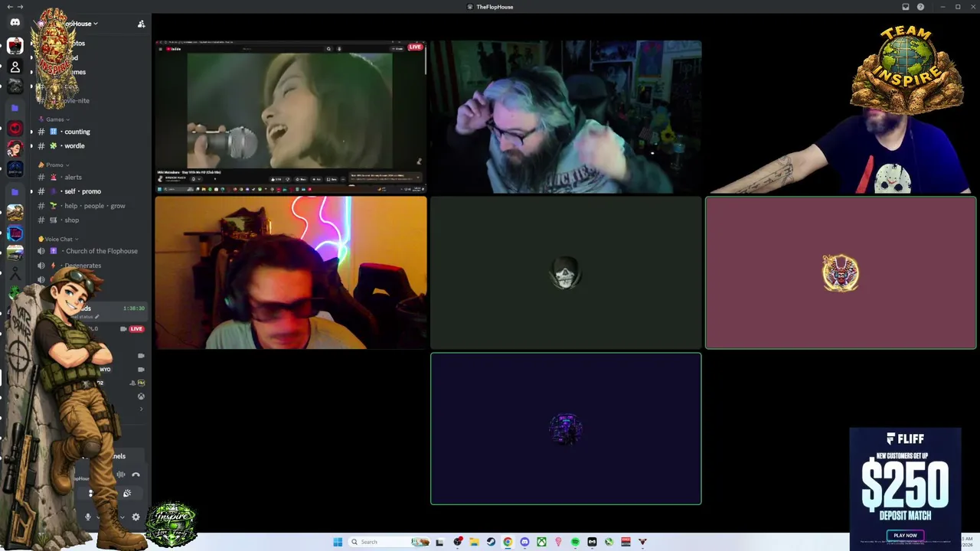Open the first purple server folder
The height and width of the screenshot is (551, 980).
15,108
